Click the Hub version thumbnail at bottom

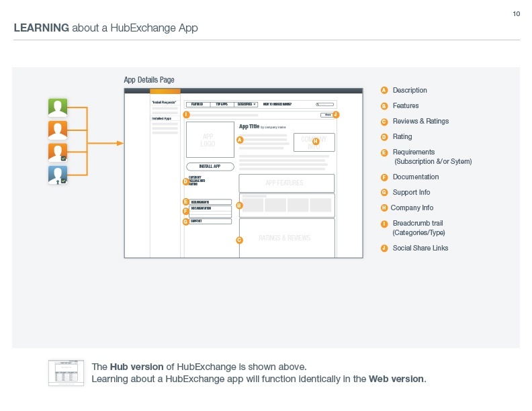pos(66,373)
